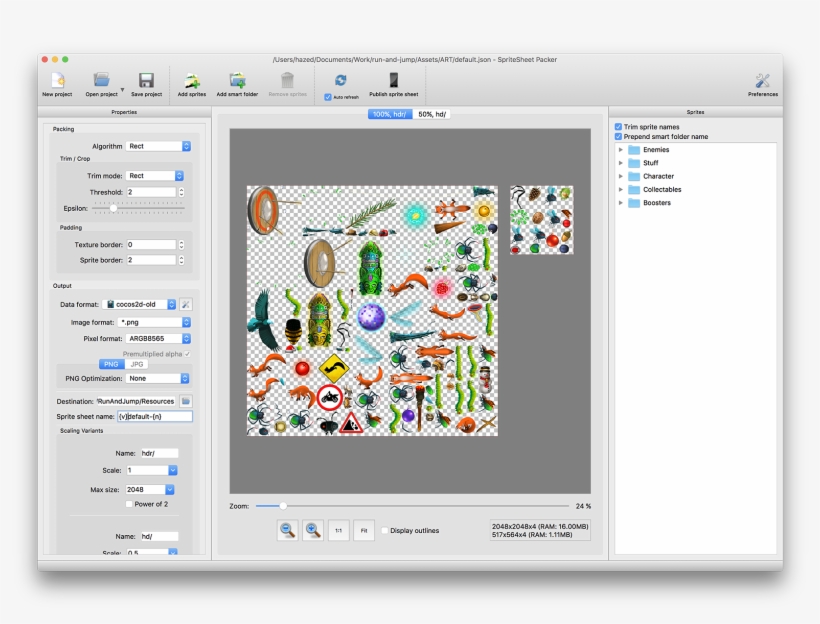
Task: Open the Algorithm dropdown
Action: (159, 146)
